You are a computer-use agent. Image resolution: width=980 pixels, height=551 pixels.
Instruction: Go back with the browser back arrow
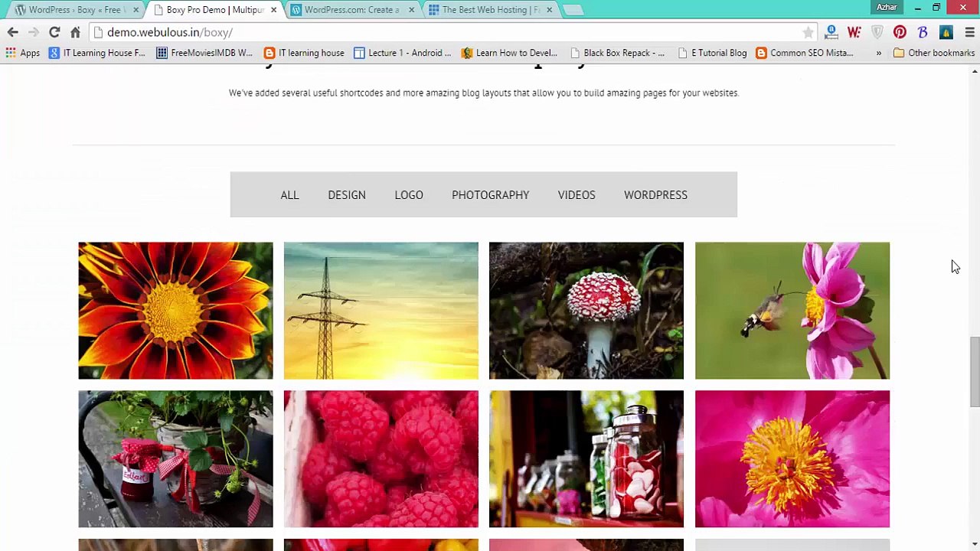pos(13,32)
